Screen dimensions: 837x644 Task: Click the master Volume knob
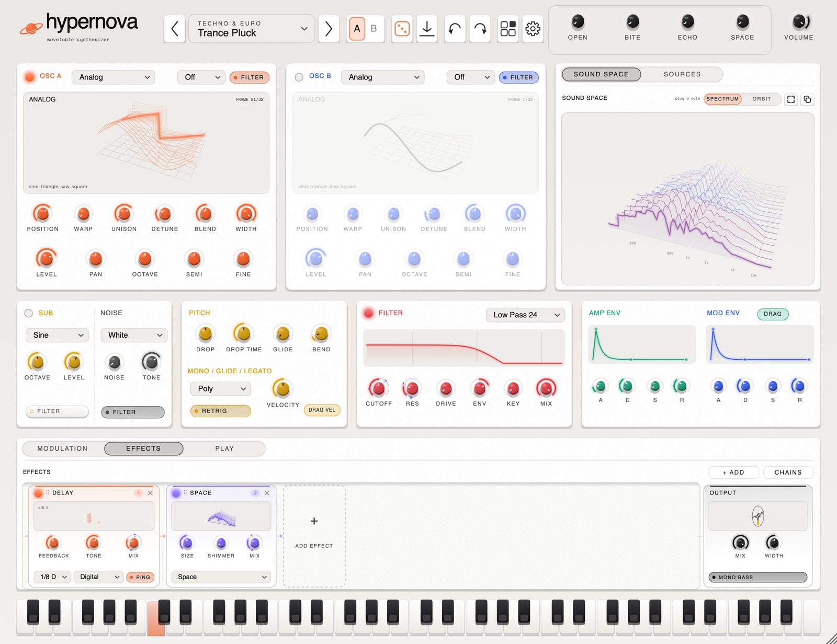pos(799,22)
